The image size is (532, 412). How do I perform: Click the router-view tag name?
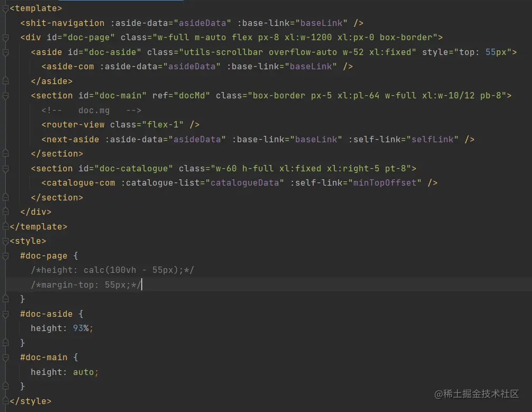point(75,125)
